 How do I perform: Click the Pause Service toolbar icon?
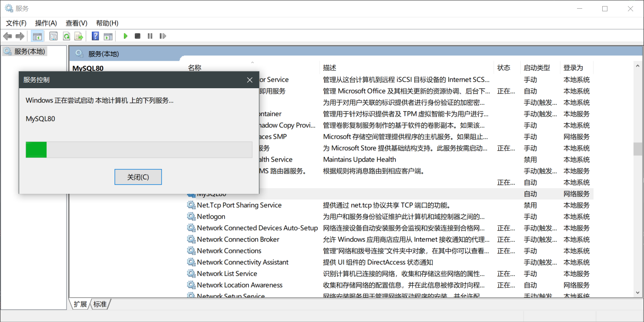pyautogui.click(x=150, y=36)
